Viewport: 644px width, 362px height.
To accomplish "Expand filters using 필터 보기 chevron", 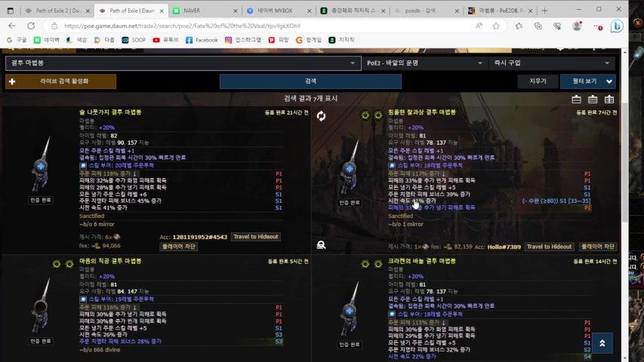I will [609, 81].
